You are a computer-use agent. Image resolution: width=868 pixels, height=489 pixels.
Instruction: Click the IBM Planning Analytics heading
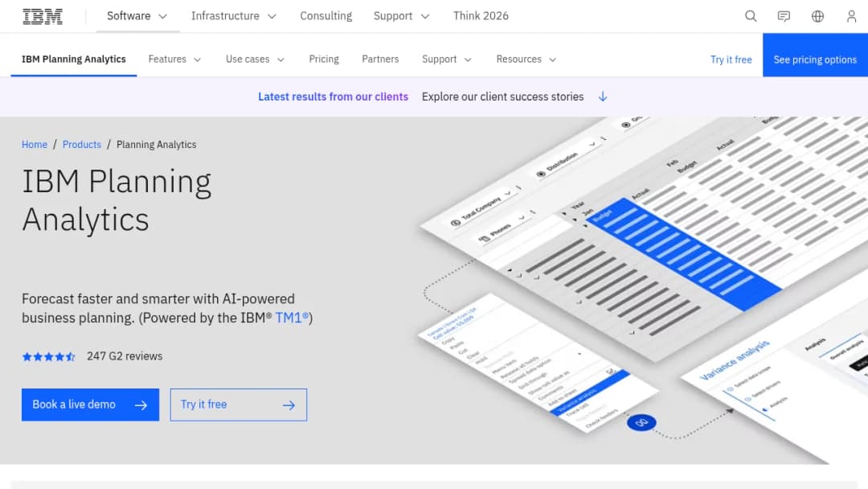coord(117,200)
